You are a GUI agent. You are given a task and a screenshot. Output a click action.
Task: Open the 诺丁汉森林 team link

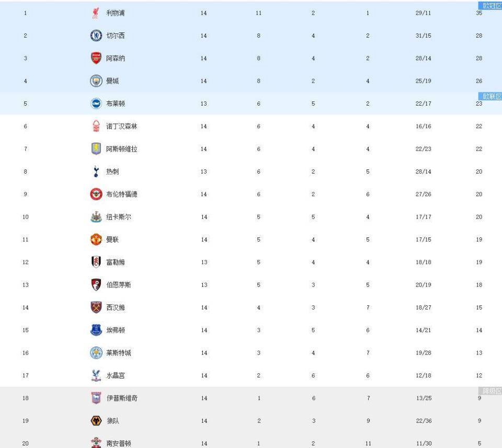click(x=122, y=127)
